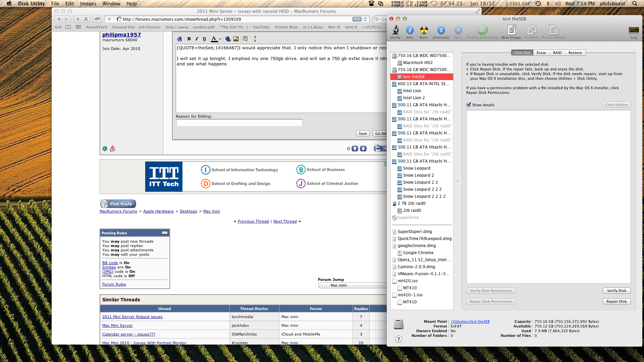Switch to the Erase tab
The width and height of the screenshot is (644, 362).
point(541,53)
